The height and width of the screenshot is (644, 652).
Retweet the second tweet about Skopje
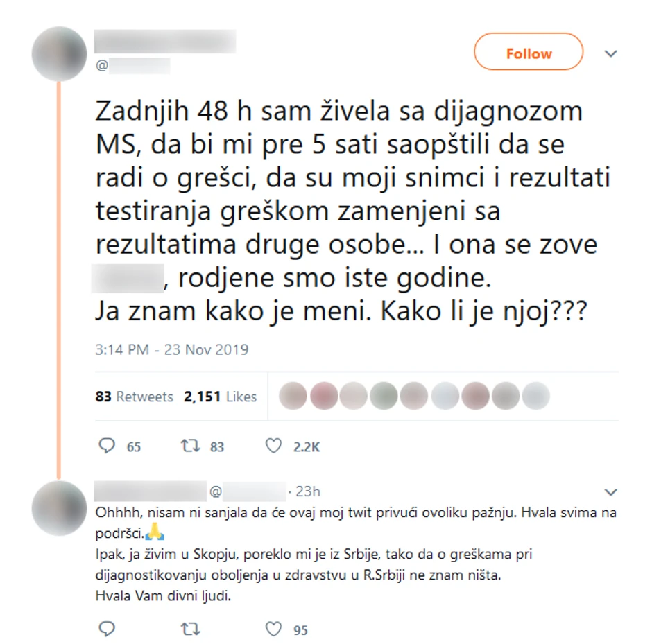(190, 629)
